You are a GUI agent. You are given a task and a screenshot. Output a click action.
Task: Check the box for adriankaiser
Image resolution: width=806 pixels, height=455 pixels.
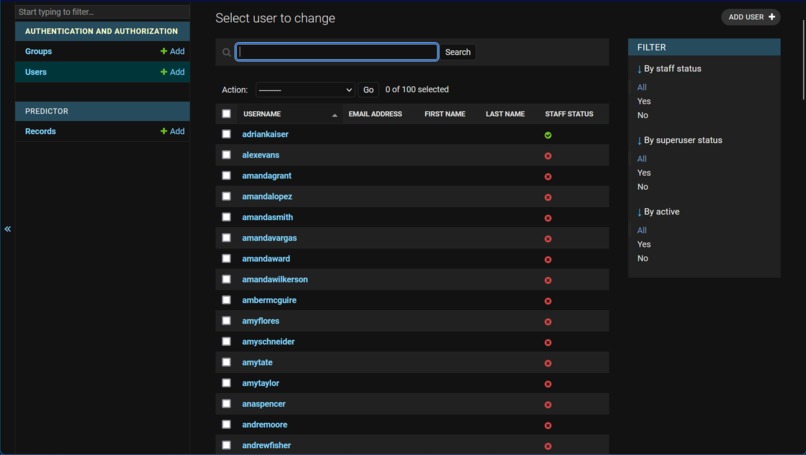(226, 134)
